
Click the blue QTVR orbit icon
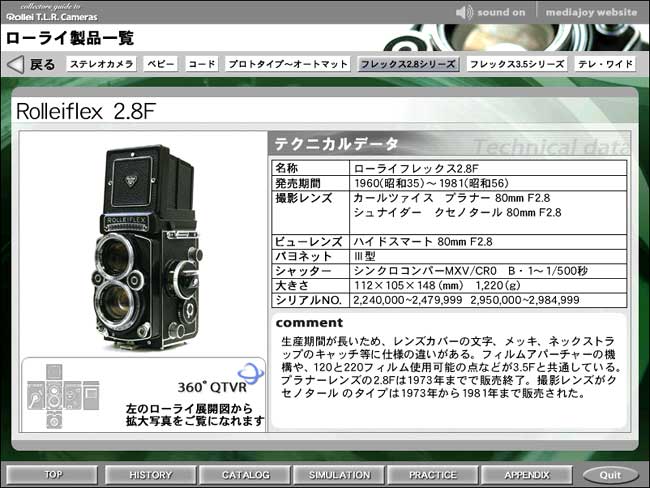click(250, 373)
